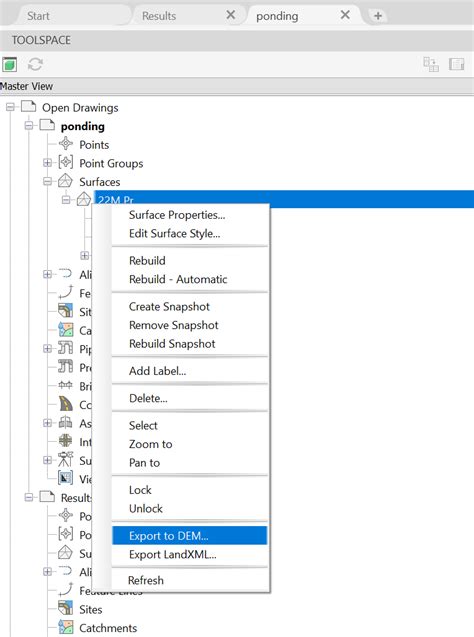This screenshot has height=637, width=474.
Task: Choose Remove Snapshot menu entry
Action: coord(190,325)
